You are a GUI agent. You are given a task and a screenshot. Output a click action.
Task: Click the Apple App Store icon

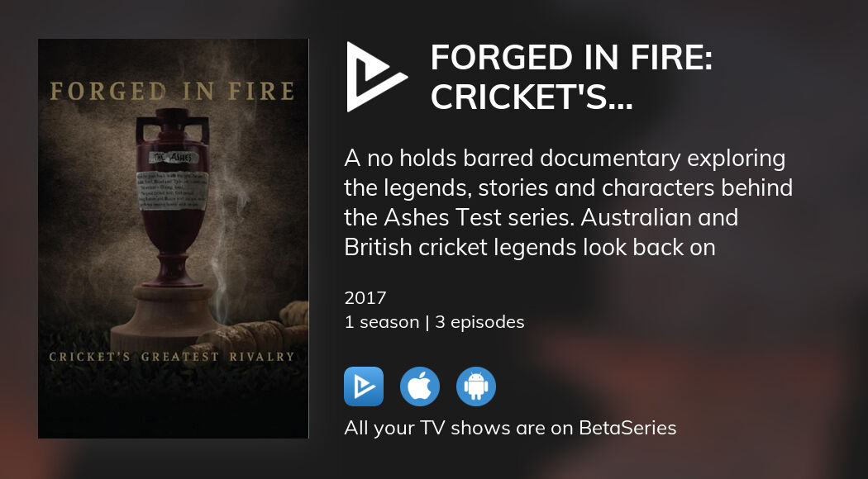[x=420, y=387]
